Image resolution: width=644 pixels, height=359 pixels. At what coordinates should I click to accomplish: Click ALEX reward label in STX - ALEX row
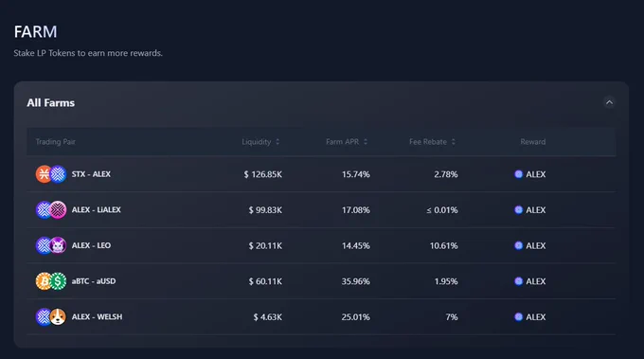point(536,174)
